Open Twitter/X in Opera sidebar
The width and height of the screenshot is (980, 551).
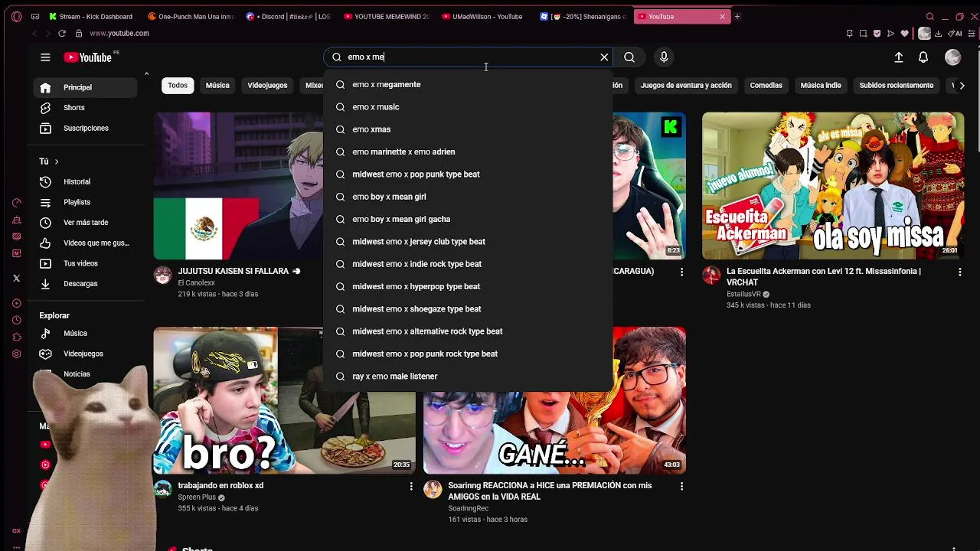17,279
